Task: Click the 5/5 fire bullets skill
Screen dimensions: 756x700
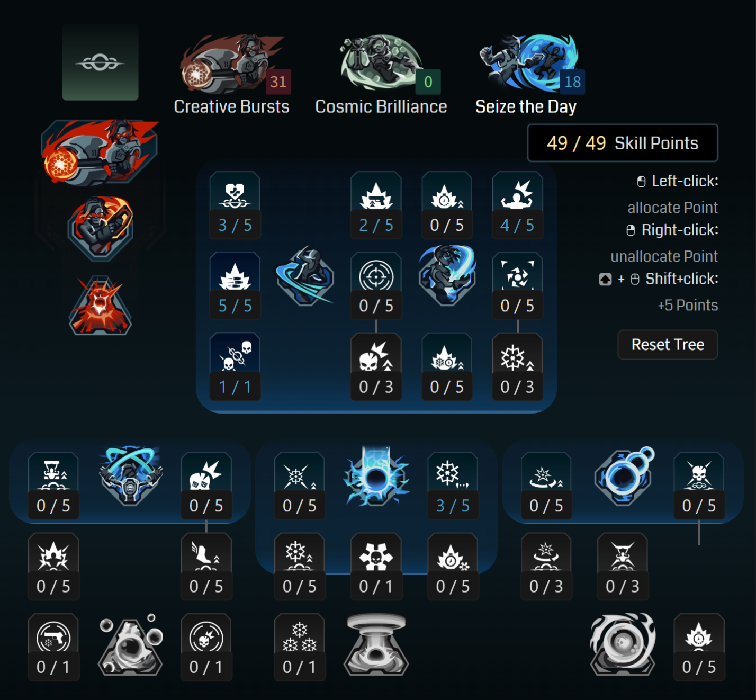Action: pyautogui.click(x=235, y=285)
